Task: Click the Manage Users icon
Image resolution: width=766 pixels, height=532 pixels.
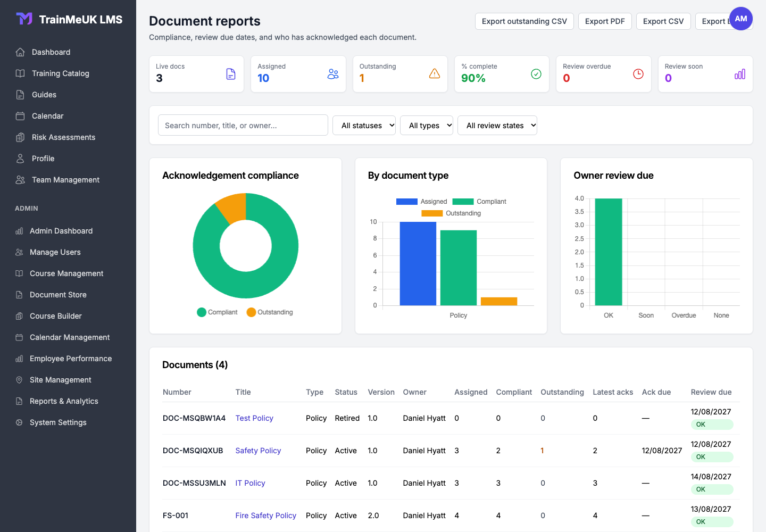Action: 19,252
